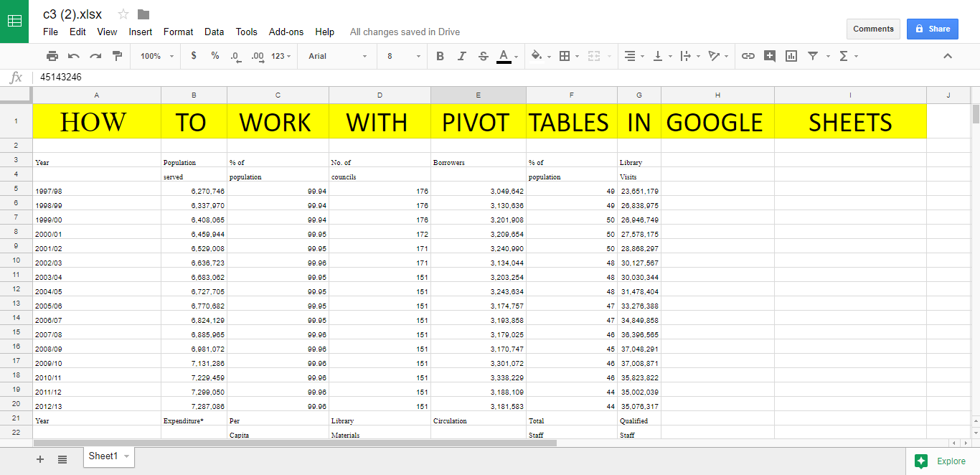Format selection as percent
The height and width of the screenshot is (475, 980).
click(215, 56)
